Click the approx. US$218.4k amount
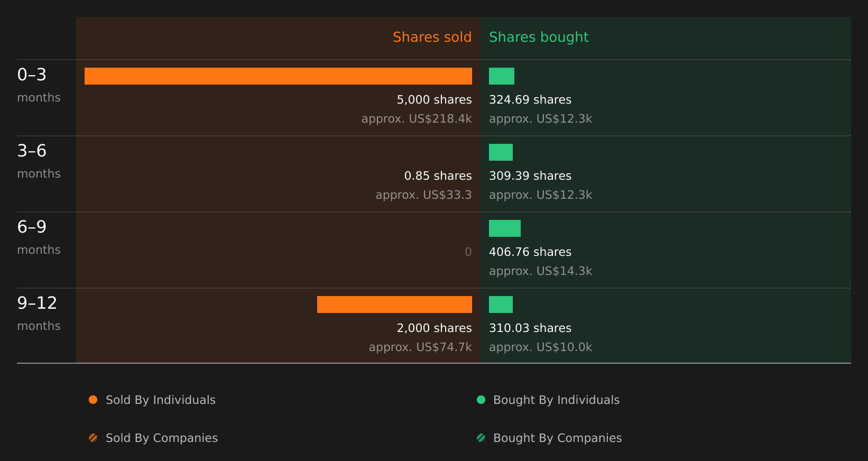The image size is (868, 461). (x=417, y=118)
